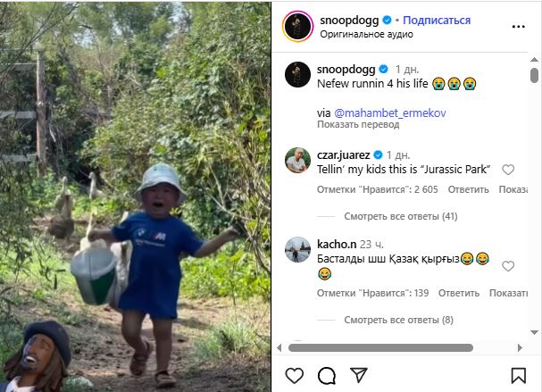Share post via paper plane icon
542x392 pixels.
click(358, 375)
